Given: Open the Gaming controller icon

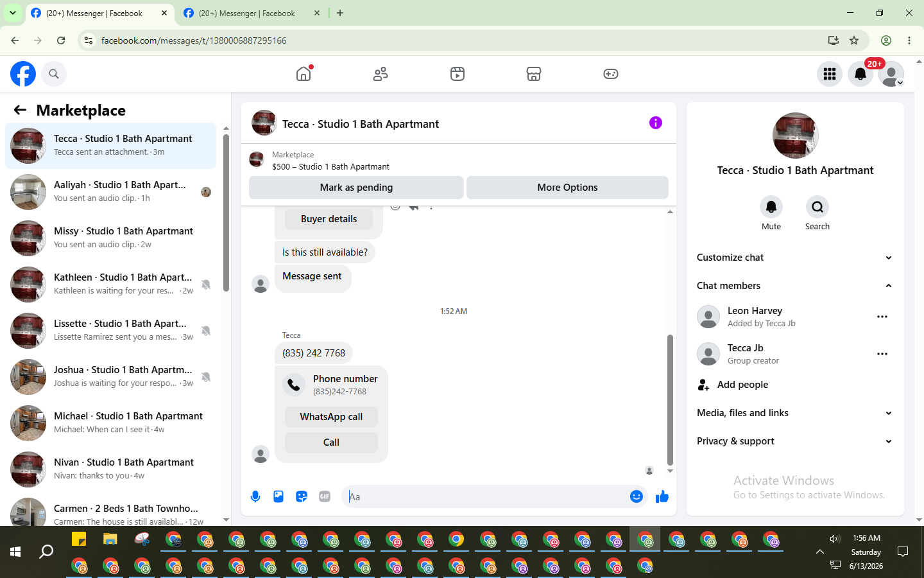Looking at the screenshot, I should (x=611, y=74).
